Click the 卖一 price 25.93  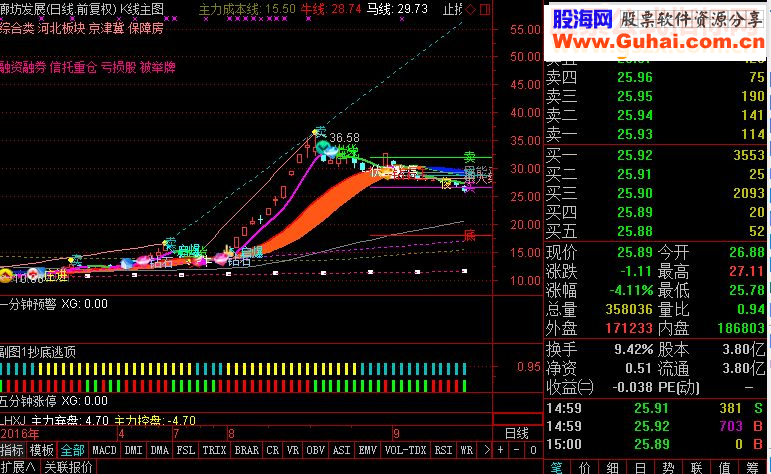(x=635, y=134)
